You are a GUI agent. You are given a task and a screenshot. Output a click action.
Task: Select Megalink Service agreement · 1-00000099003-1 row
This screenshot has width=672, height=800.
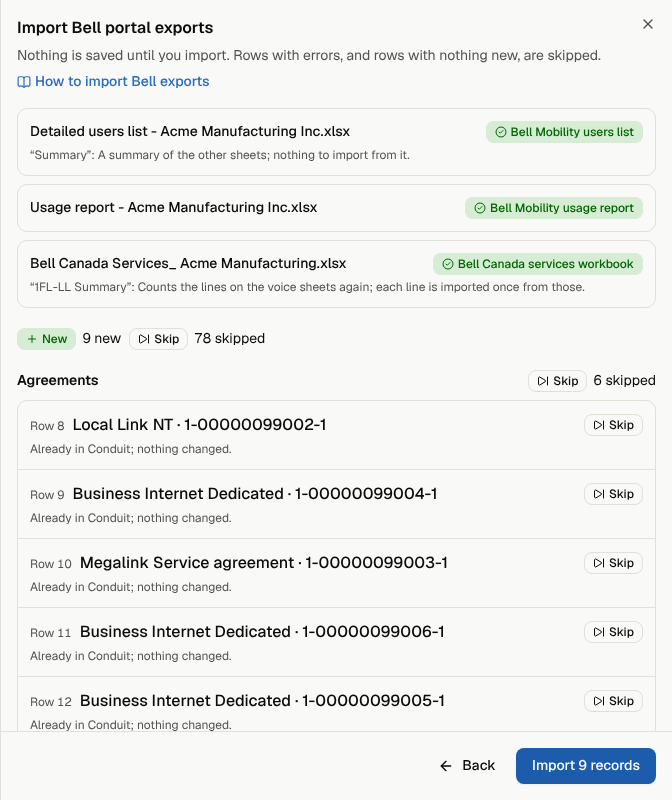(336, 573)
